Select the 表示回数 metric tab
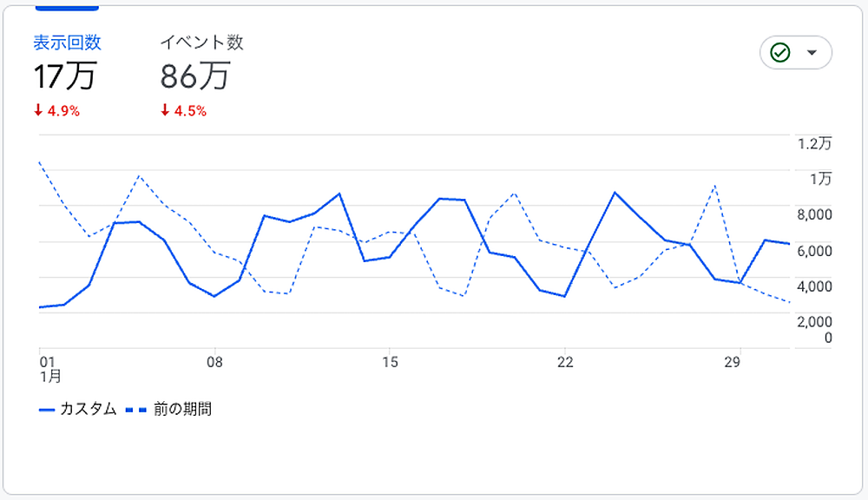This screenshot has width=868, height=500. [67, 43]
